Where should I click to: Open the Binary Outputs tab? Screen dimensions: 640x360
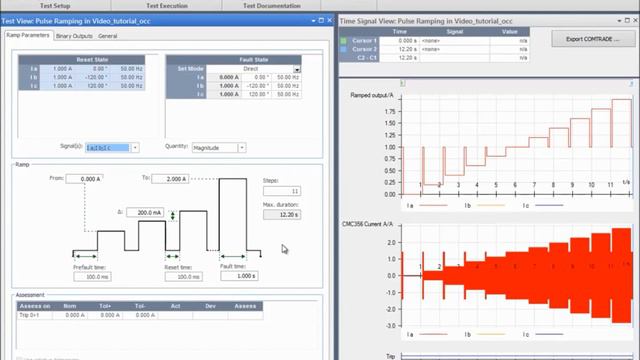(74, 36)
